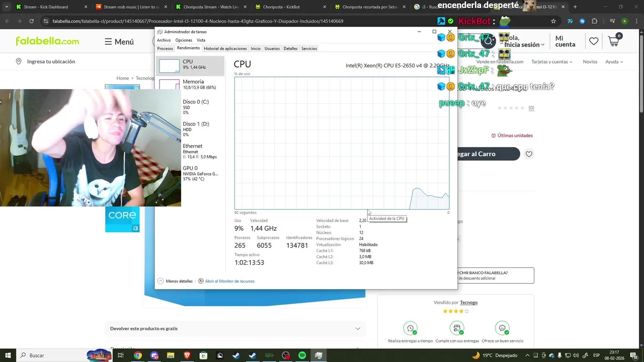Open the Windows Start menu
Viewport: 644px width, 362px height.
(x=8, y=355)
